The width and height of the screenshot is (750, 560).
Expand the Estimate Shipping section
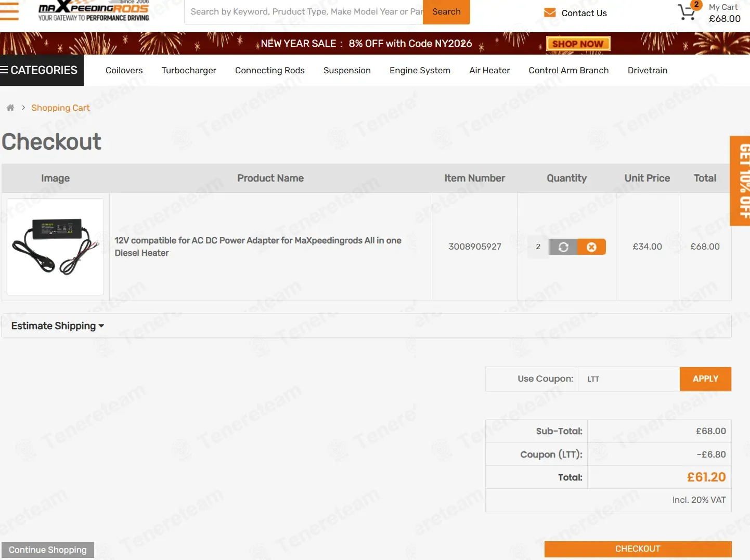click(58, 326)
